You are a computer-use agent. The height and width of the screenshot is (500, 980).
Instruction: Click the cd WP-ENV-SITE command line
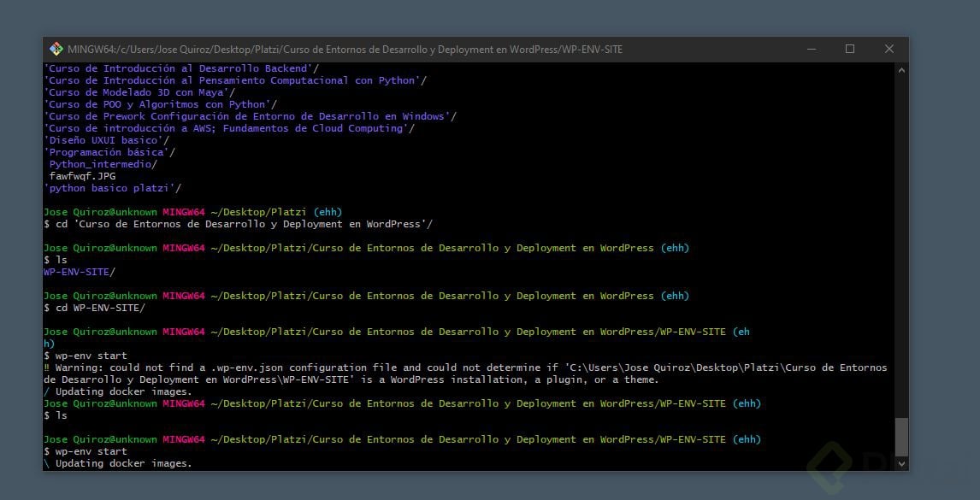click(x=94, y=308)
